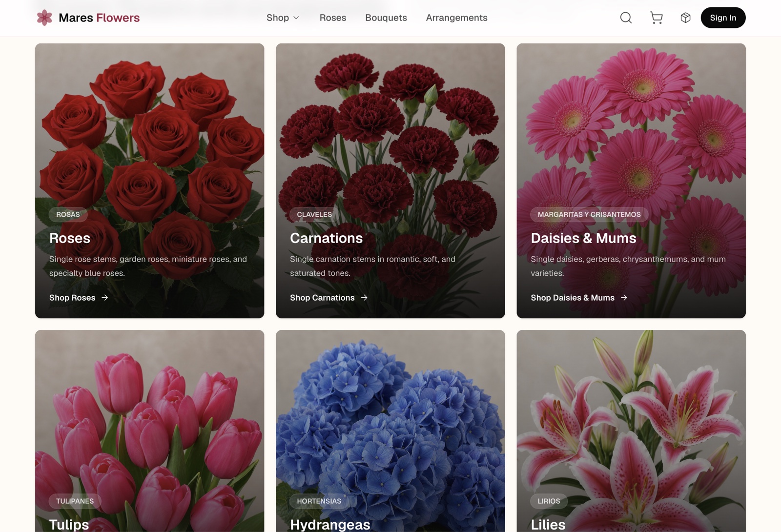
Task: Click the Roses card heading
Action: (70, 238)
